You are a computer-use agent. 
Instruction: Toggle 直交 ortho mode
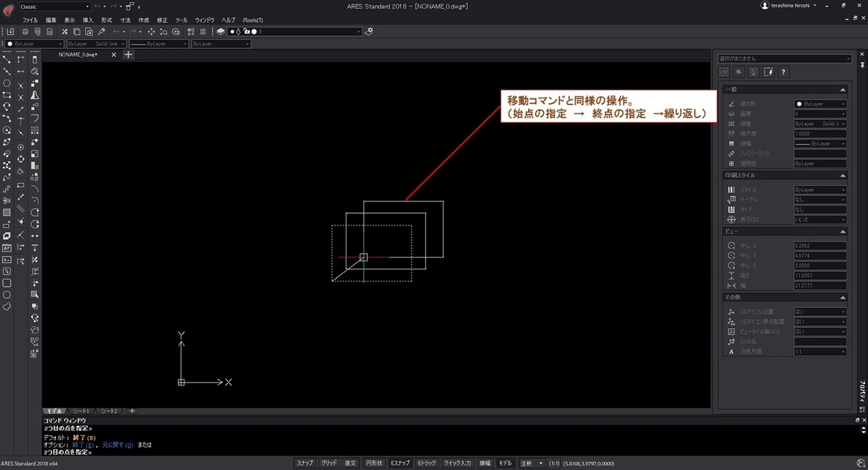tap(349, 463)
